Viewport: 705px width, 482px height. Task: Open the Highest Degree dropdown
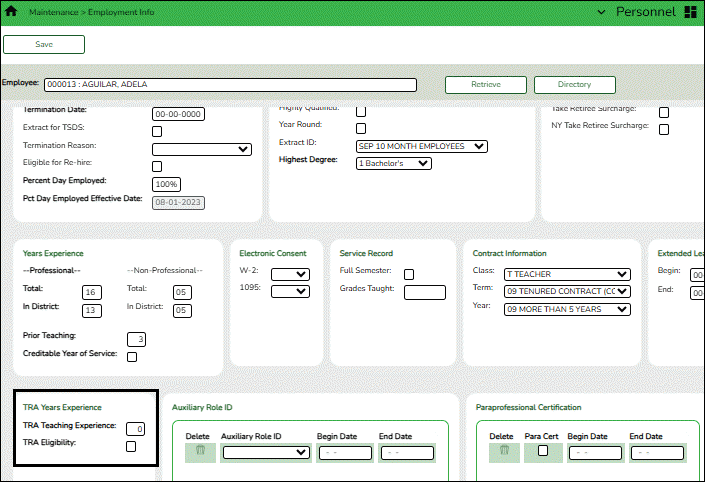coord(393,163)
